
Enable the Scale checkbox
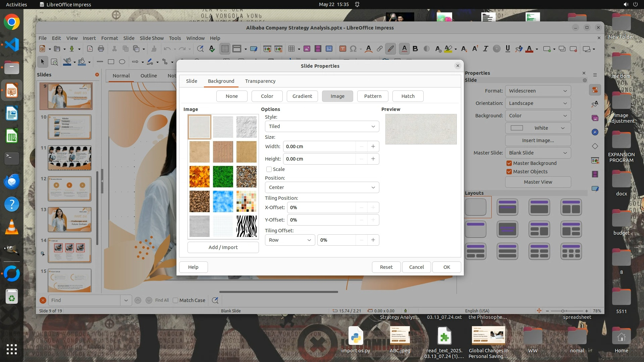269,169
